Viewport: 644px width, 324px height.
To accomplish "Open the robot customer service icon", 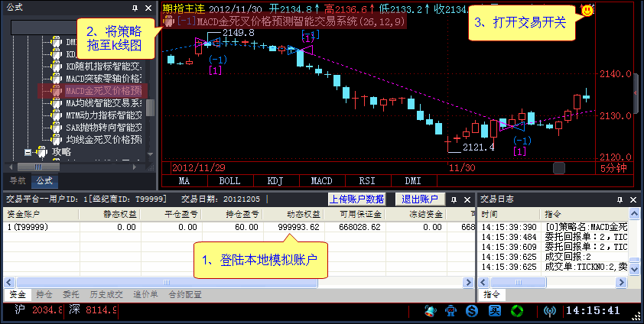I will click(452, 311).
